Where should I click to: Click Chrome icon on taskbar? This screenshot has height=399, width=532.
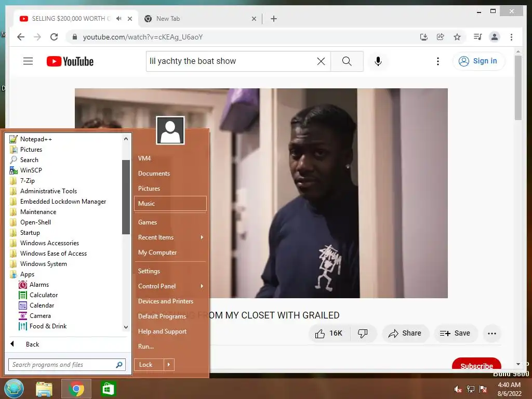[76, 389]
